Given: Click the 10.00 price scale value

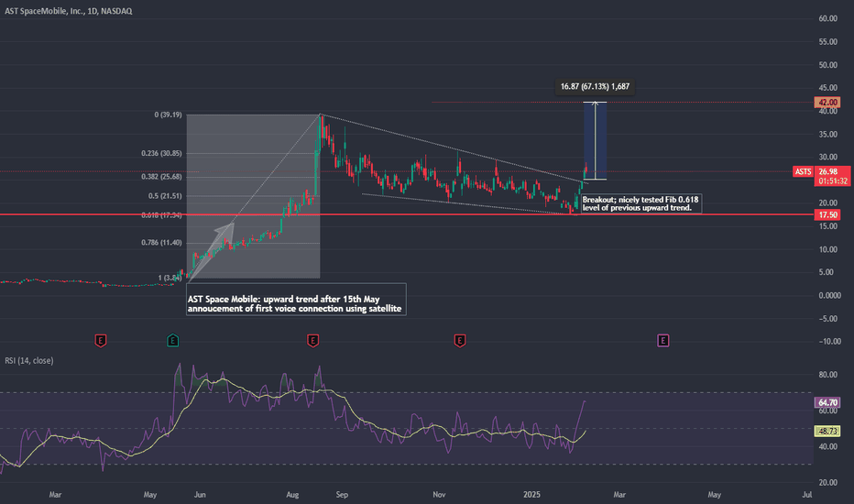Looking at the screenshot, I should 827,249.
